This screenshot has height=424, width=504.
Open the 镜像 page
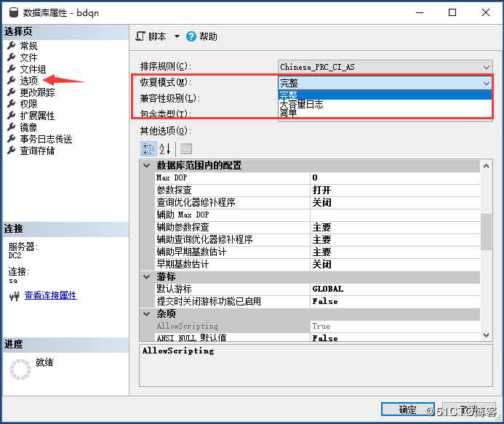(x=28, y=127)
